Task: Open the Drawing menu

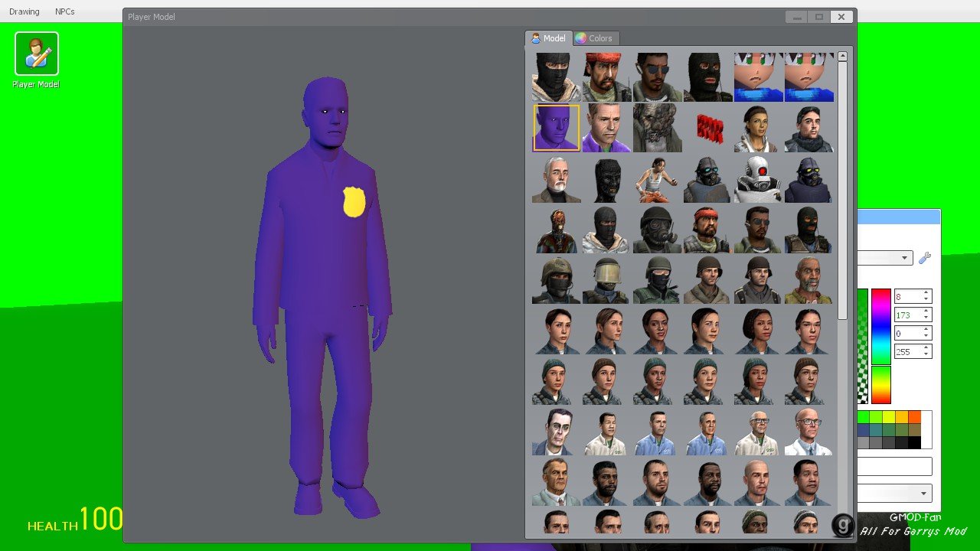Action: [24, 11]
